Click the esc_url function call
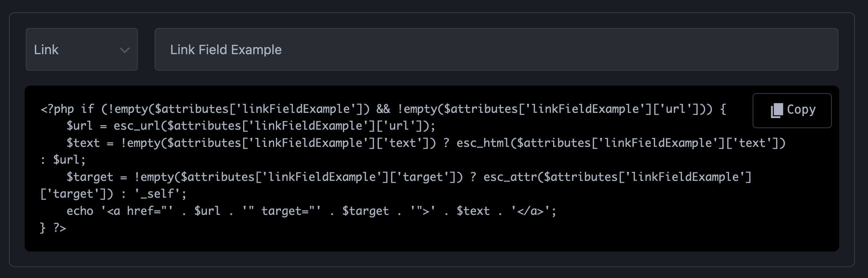868x278 pixels. coord(136,126)
